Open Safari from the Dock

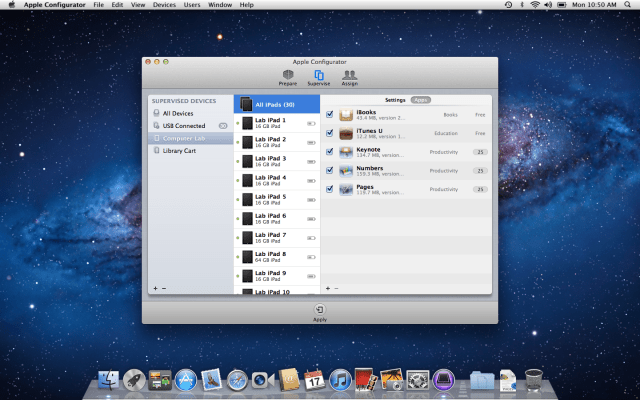point(237,379)
